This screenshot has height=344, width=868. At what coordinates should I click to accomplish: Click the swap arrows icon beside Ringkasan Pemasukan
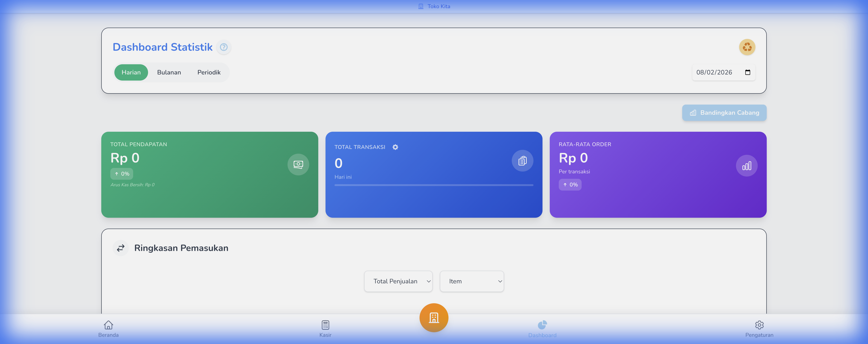pos(121,248)
